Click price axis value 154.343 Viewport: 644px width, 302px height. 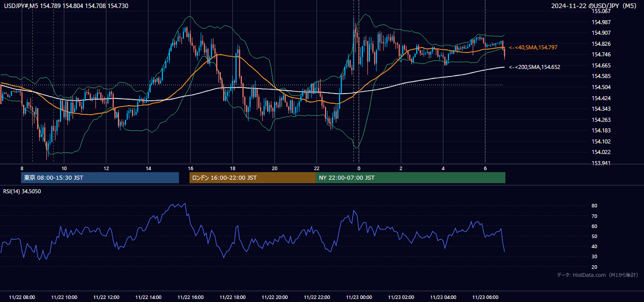(x=601, y=109)
